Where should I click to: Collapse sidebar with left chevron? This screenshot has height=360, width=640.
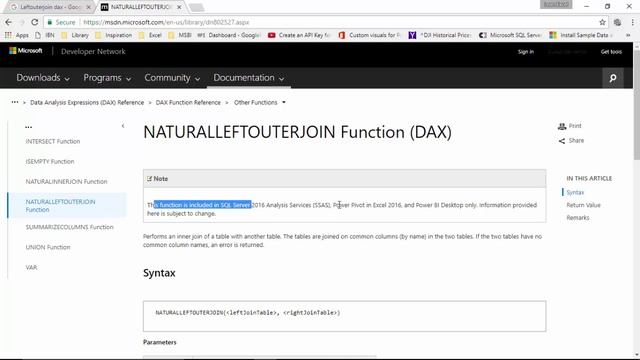(123, 126)
